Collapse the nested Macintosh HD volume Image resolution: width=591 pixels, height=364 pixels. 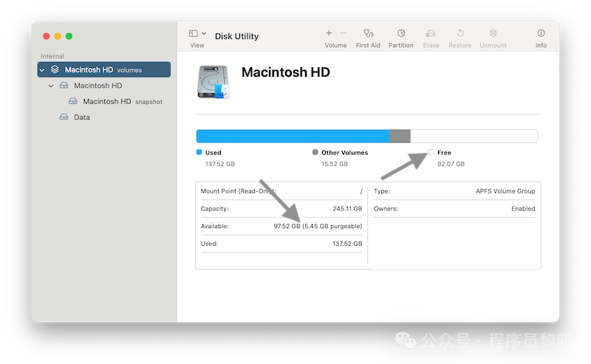[51, 86]
